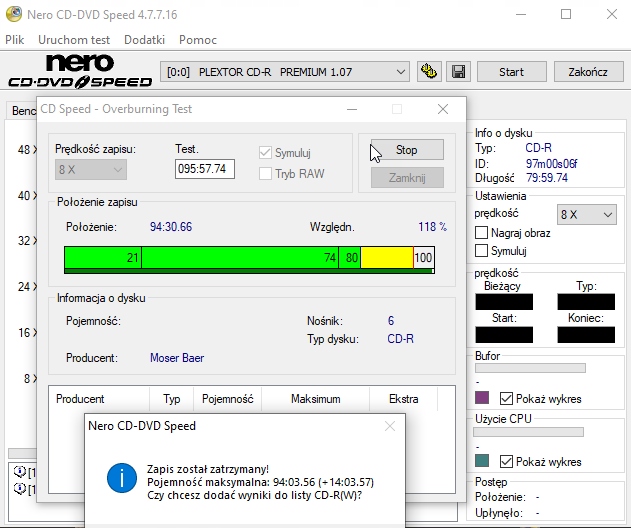This screenshot has height=528, width=631.
Task: Click the Maksimum column header
Action: coord(316,399)
